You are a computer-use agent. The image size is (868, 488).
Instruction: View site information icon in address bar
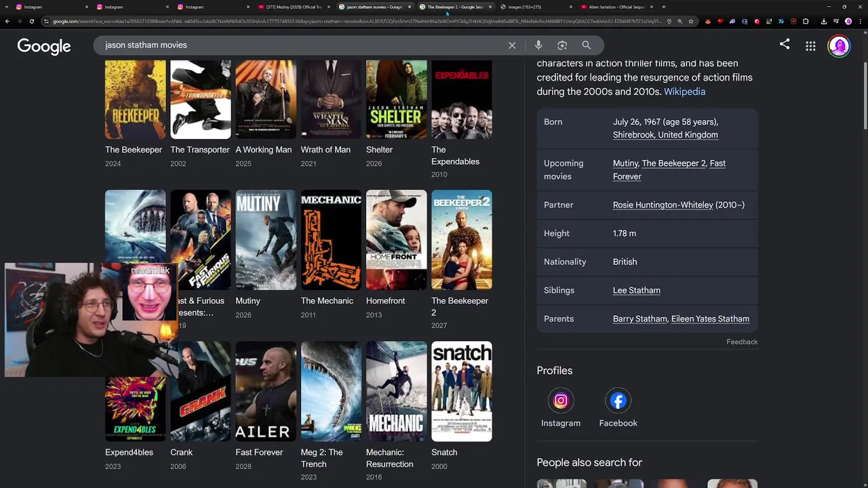point(47,21)
